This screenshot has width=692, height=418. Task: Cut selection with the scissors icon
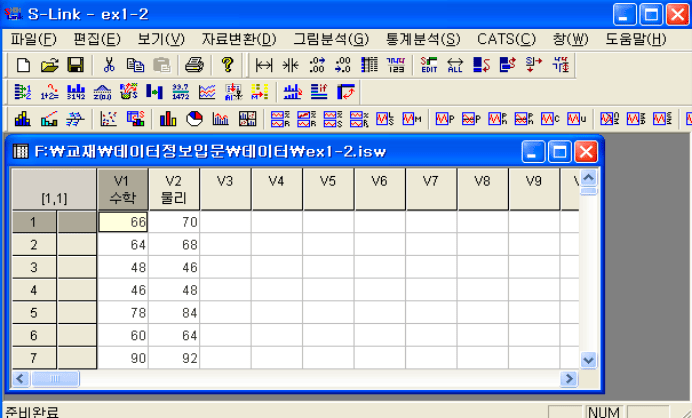pos(109,65)
